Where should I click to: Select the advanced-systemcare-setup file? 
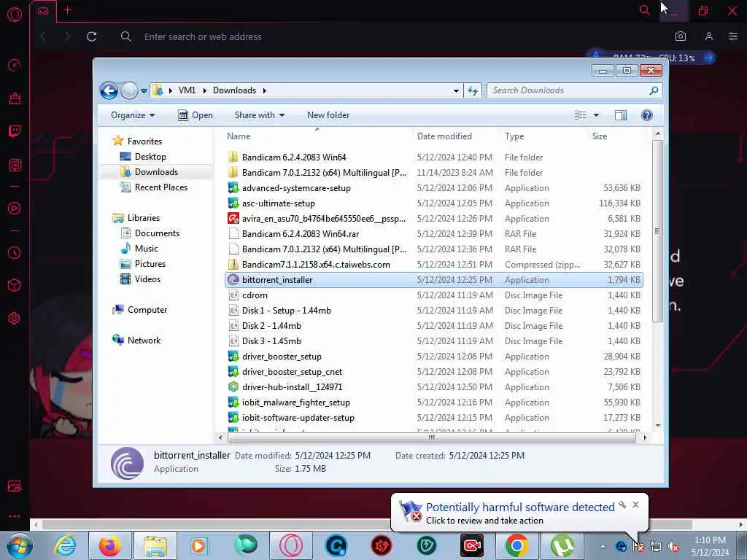[x=296, y=188]
